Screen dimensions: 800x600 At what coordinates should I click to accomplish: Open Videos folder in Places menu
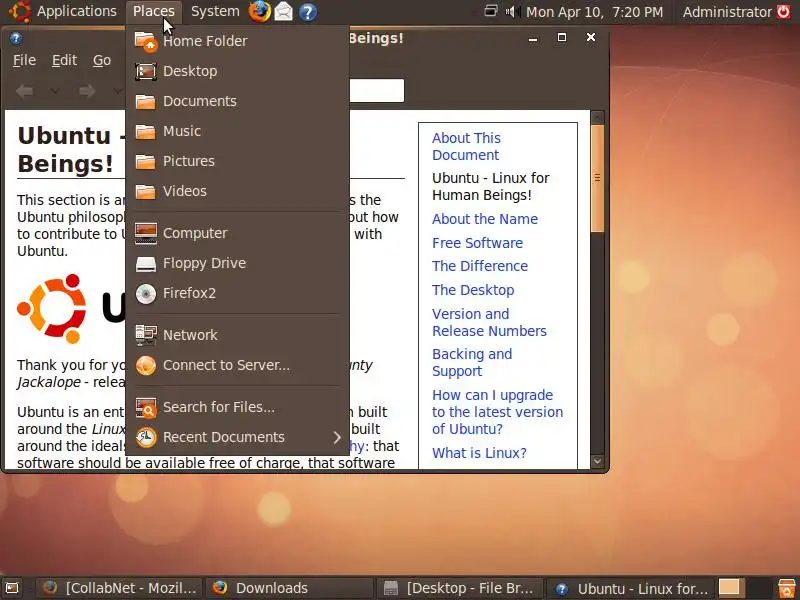pos(237,191)
